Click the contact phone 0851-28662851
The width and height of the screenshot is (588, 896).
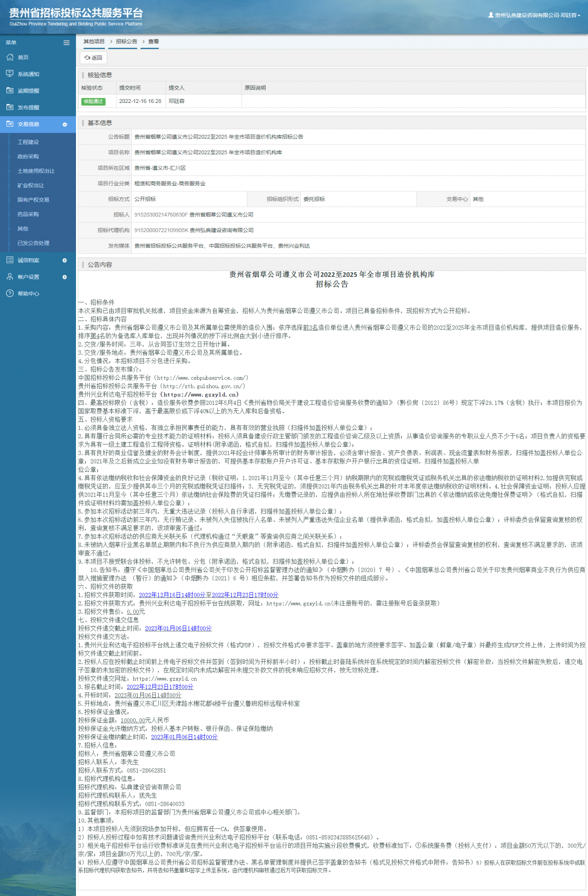click(x=147, y=771)
